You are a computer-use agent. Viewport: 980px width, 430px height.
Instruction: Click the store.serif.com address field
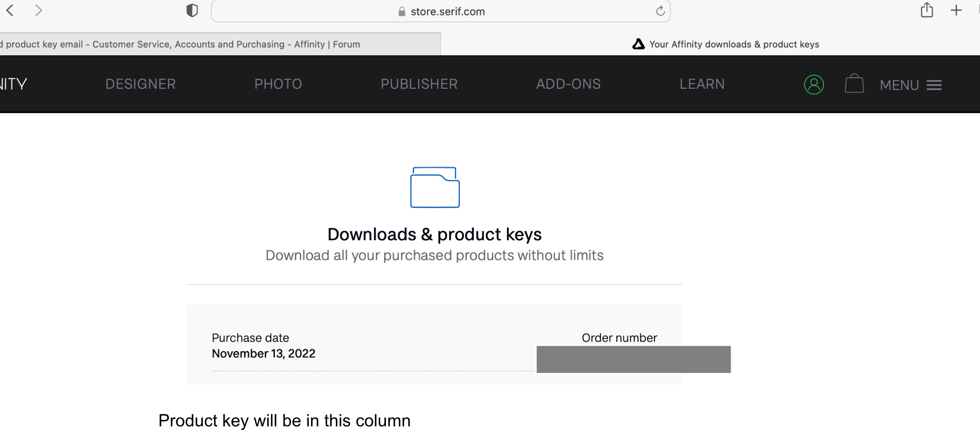[441, 11]
